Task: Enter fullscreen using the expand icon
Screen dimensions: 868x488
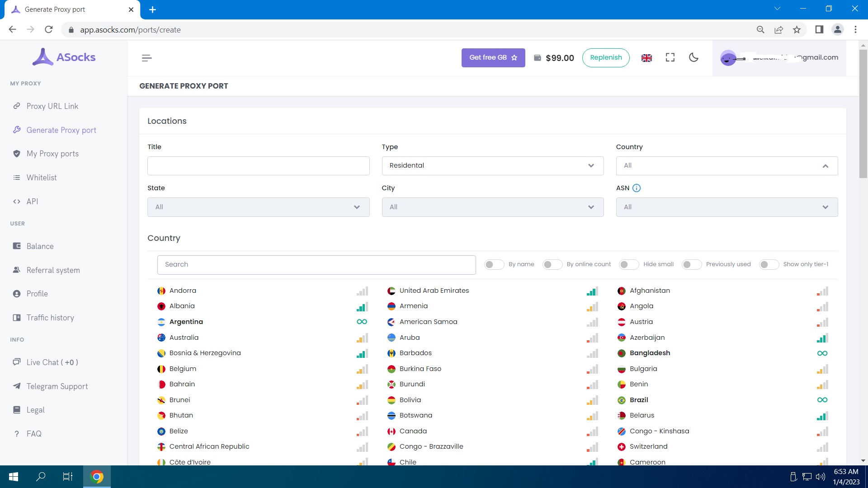Action: [670, 57]
